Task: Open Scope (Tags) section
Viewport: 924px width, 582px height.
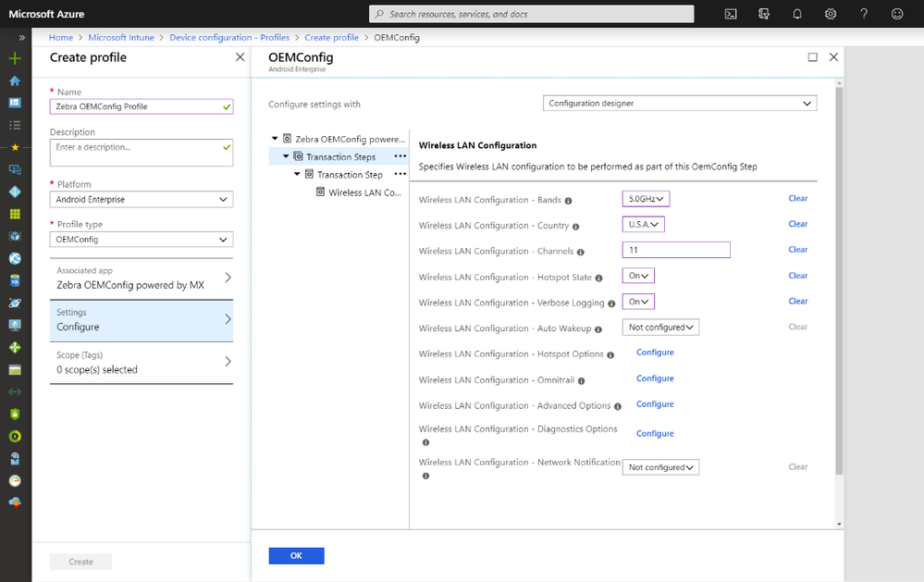Action: pos(142,363)
